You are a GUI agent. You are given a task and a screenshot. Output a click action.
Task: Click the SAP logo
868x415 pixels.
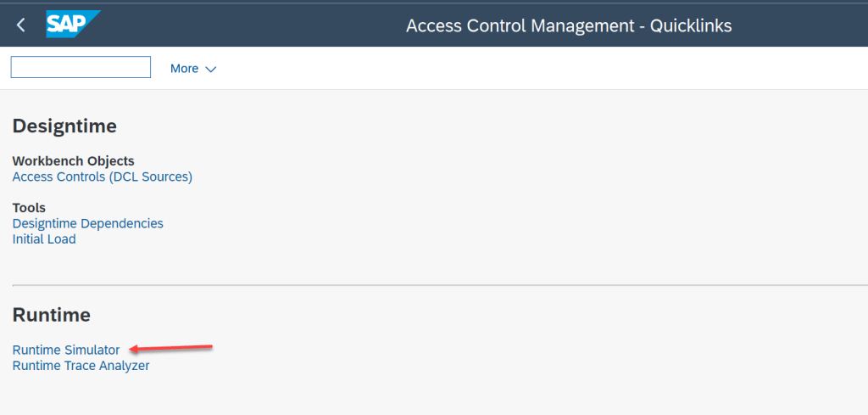[72, 25]
